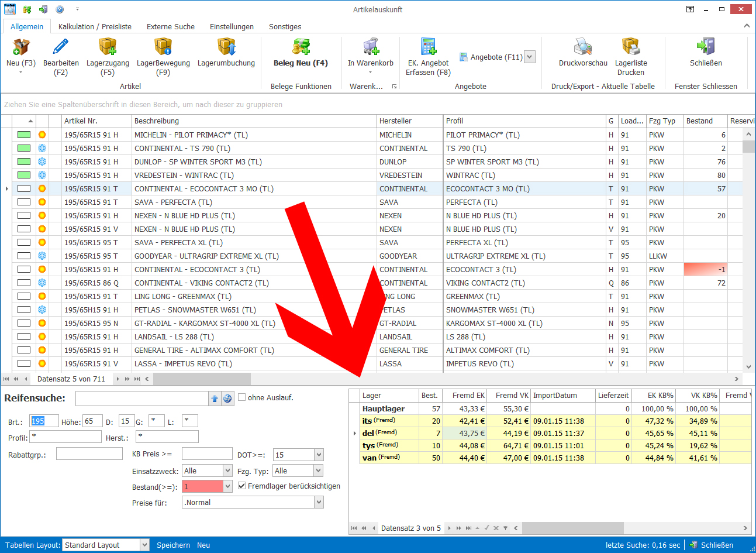This screenshot has height=553, width=756.
Task: Click the Angebote (F11) button
Action: (x=491, y=57)
